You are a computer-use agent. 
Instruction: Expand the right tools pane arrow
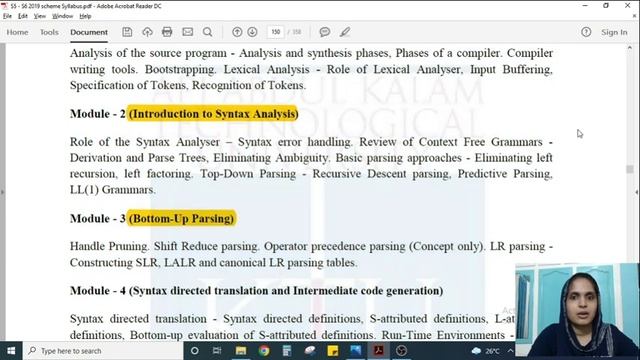637,192
